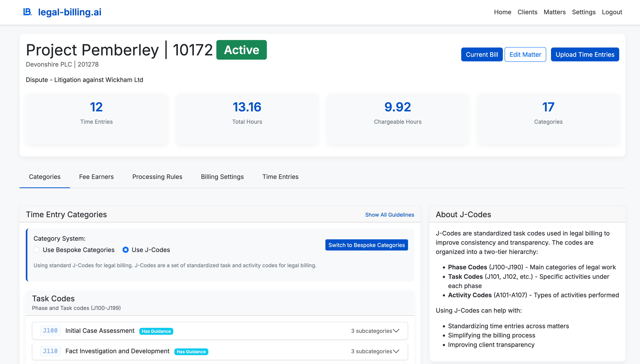Click the J100 code badge

coord(50,330)
